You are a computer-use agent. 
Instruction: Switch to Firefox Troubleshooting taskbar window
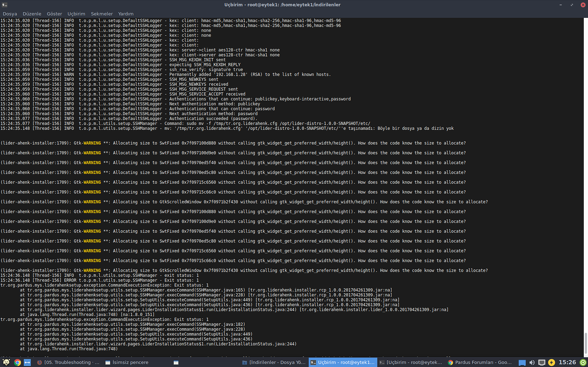coord(67,362)
